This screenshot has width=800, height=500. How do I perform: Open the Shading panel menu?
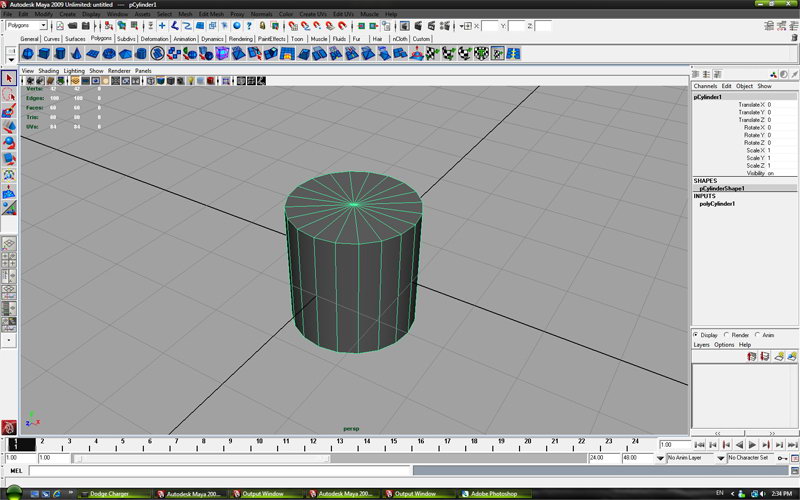click(x=48, y=71)
